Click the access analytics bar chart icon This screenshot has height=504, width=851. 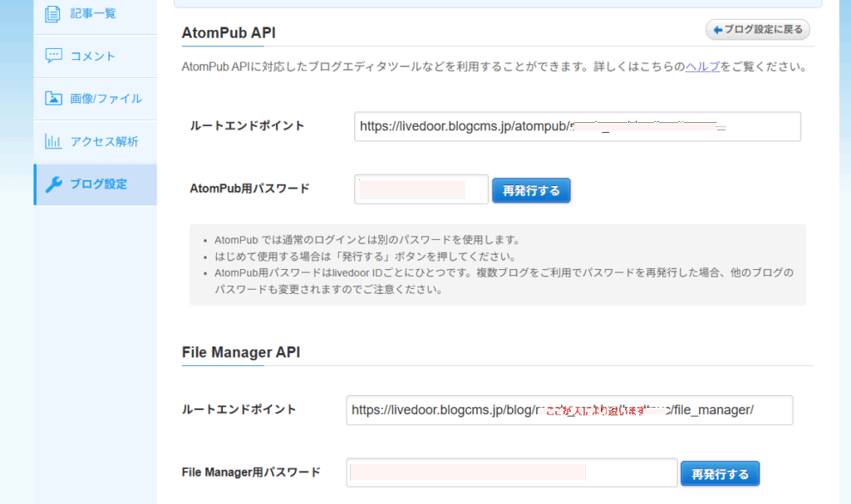coord(53,141)
